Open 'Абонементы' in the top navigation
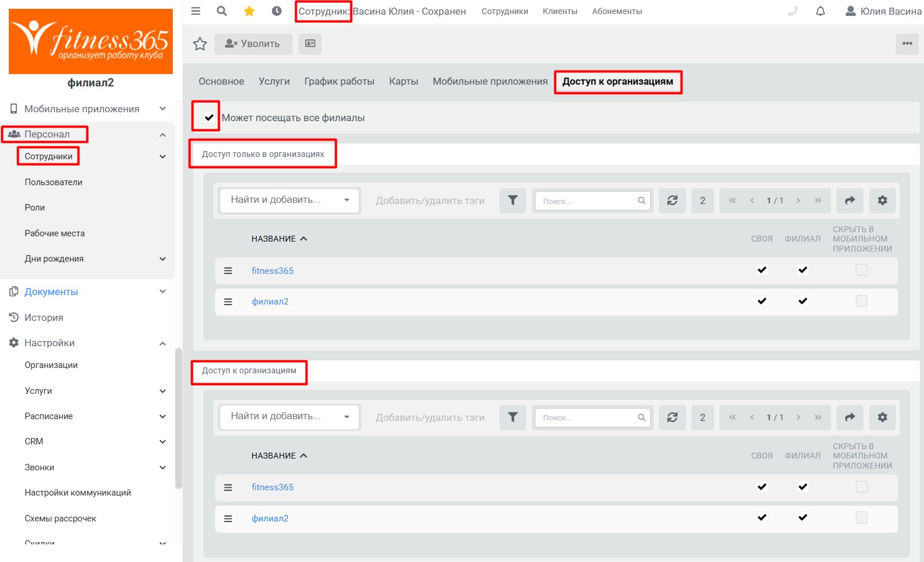The width and height of the screenshot is (924, 562). tap(617, 11)
